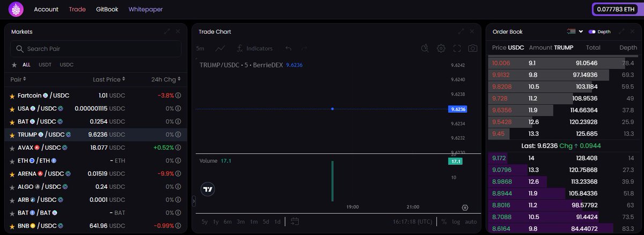Select the USDT markets filter
The image size is (644, 235).
(45, 65)
